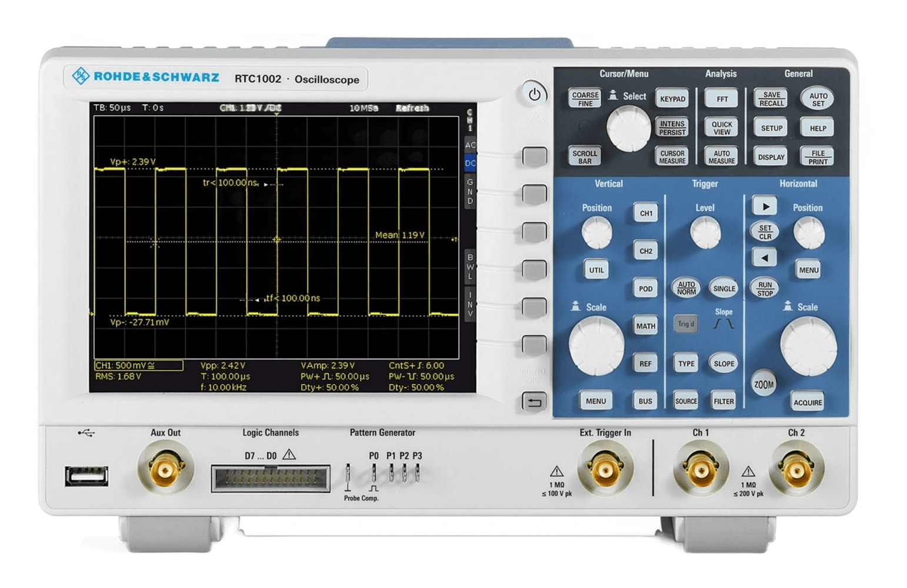907x588 pixels.
Task: Select GND option on screen menu
Action: tap(470, 192)
